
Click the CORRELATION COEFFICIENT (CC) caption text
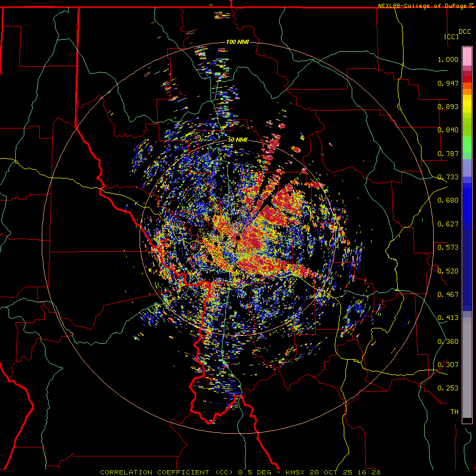click(x=167, y=472)
